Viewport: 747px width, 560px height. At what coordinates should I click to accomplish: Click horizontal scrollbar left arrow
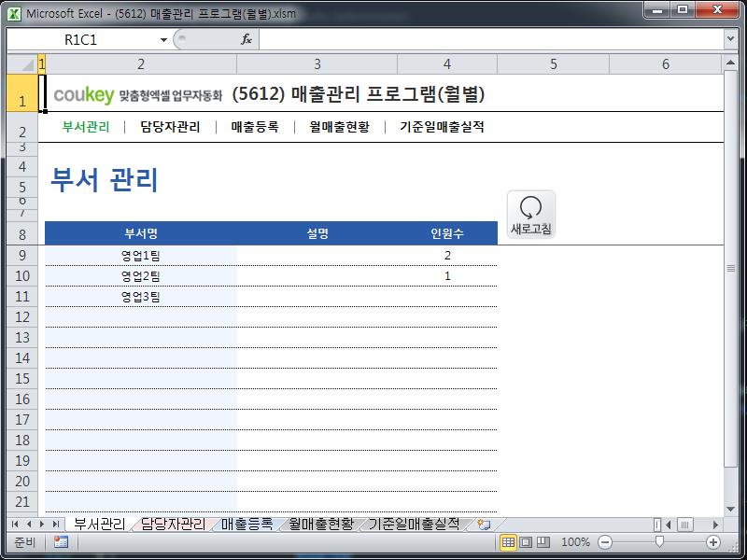[x=669, y=525]
